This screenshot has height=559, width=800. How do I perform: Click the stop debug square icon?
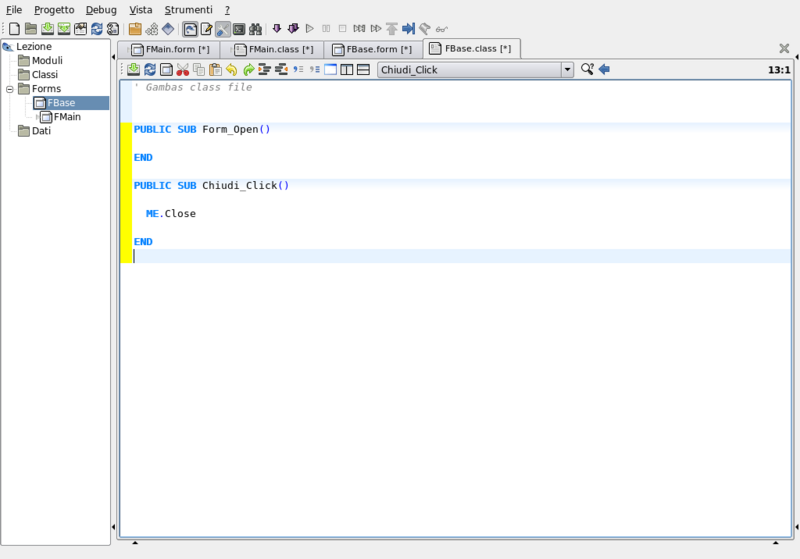[x=342, y=29]
